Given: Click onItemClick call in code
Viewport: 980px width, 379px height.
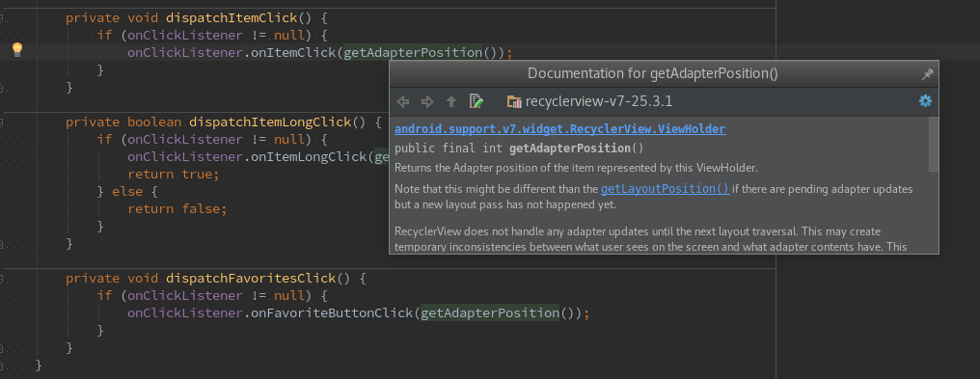Looking at the screenshot, I should click(x=293, y=52).
